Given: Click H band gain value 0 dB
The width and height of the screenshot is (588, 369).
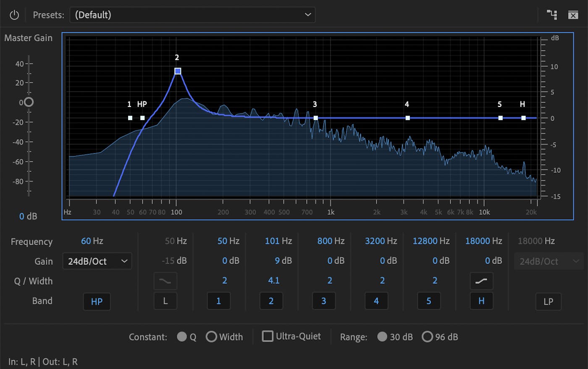Looking at the screenshot, I should point(493,261).
